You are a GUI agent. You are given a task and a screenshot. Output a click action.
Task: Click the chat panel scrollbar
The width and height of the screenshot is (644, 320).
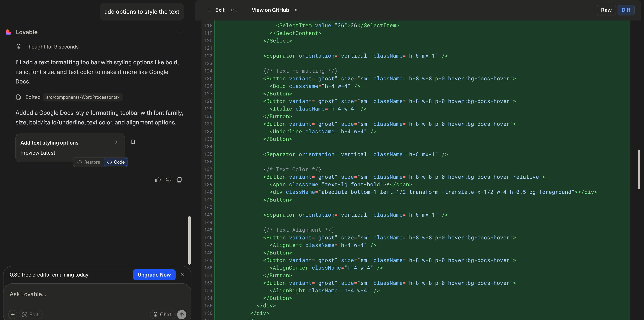[189, 240]
